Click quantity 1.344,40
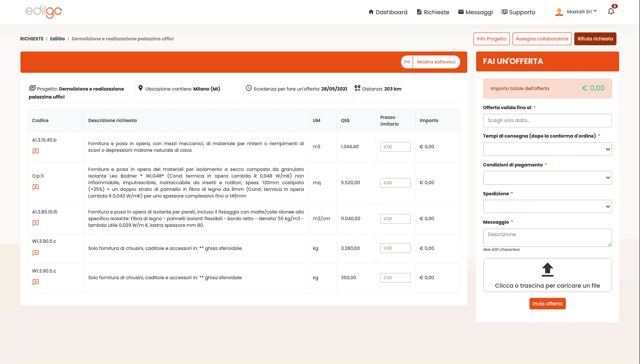This screenshot has width=640, height=364. tap(350, 146)
